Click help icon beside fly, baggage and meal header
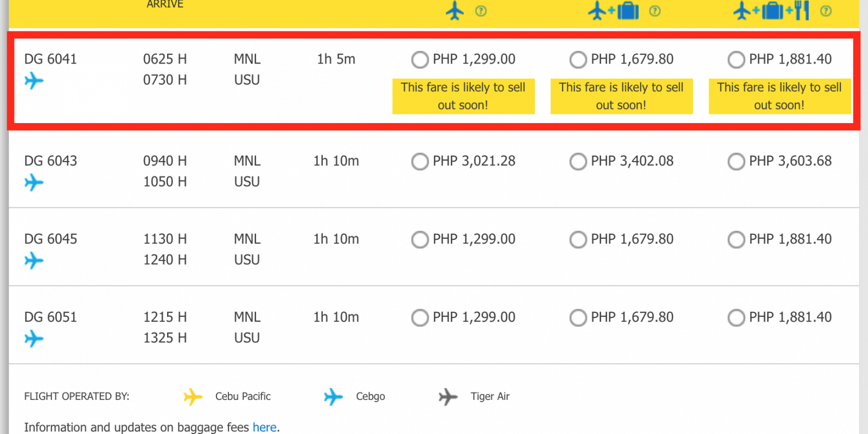The height and width of the screenshot is (434, 868). click(x=826, y=11)
